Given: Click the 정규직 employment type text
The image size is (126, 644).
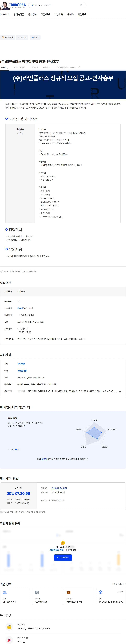Looking at the screenshot, I should pyautogui.click(x=20, y=308).
